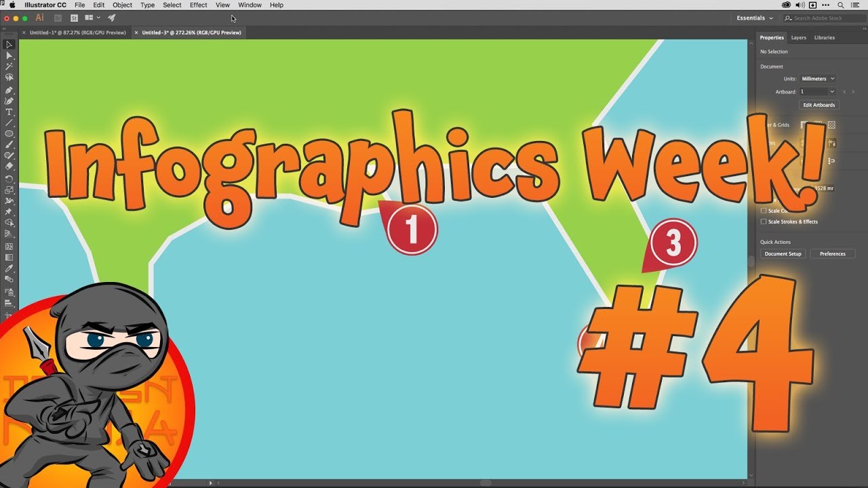Select the Perspective Grid tool

click(9, 234)
